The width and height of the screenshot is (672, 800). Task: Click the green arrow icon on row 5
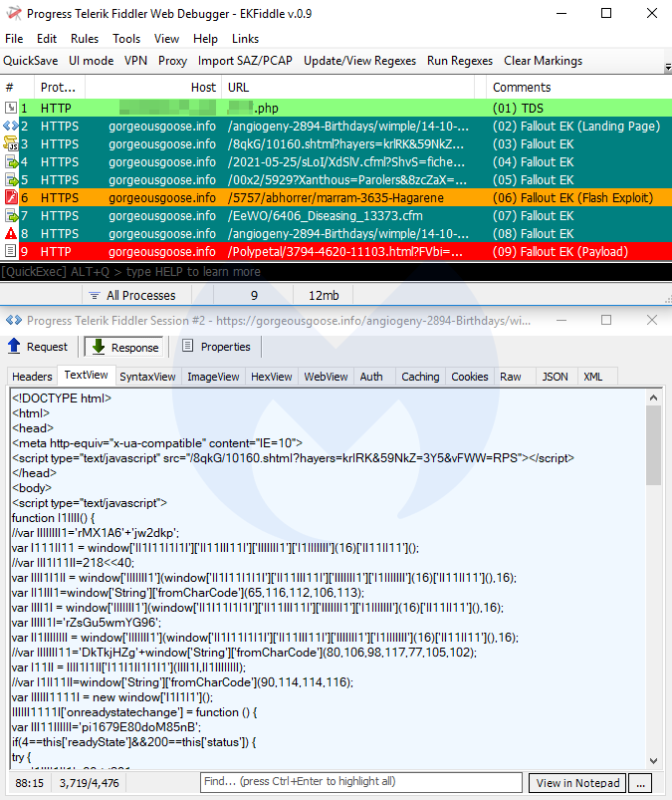click(11, 179)
